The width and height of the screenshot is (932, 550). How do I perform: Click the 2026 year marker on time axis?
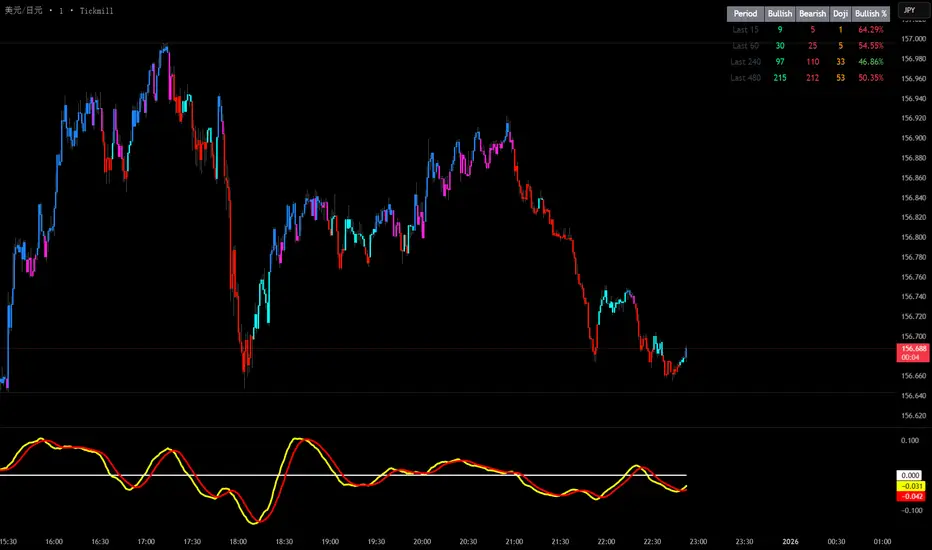pyautogui.click(x=790, y=542)
